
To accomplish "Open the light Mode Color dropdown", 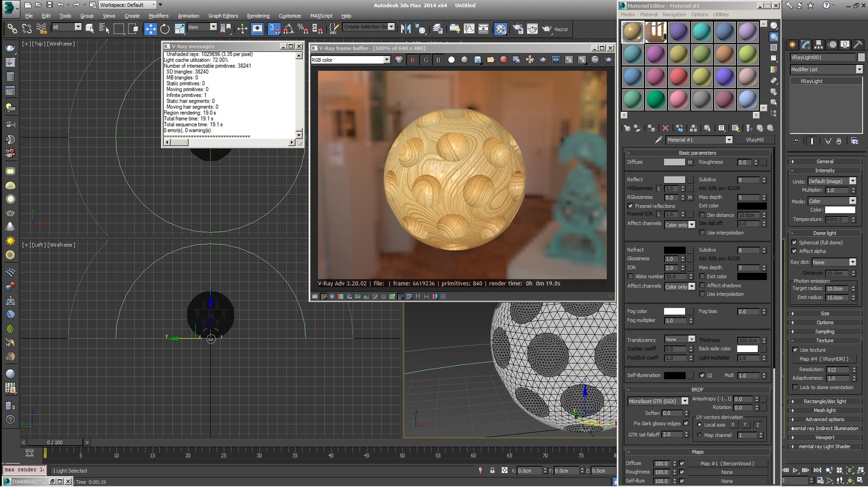I will pyautogui.click(x=831, y=201).
